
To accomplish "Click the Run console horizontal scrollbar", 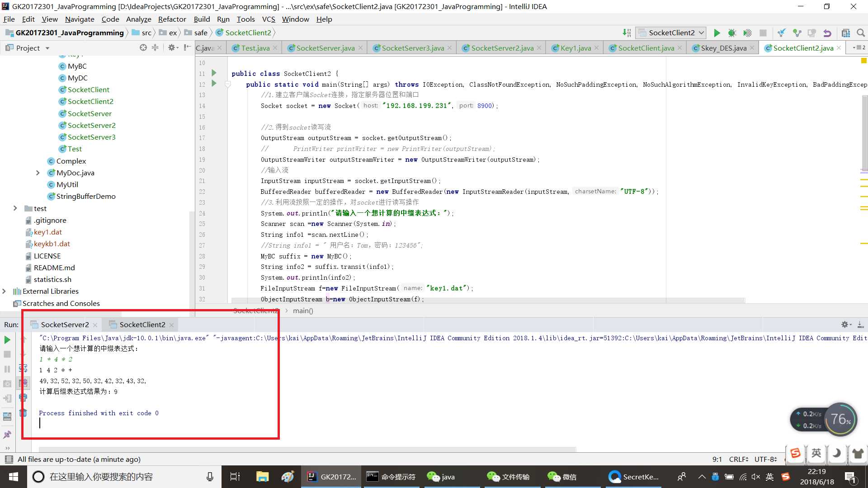I will tap(307, 449).
